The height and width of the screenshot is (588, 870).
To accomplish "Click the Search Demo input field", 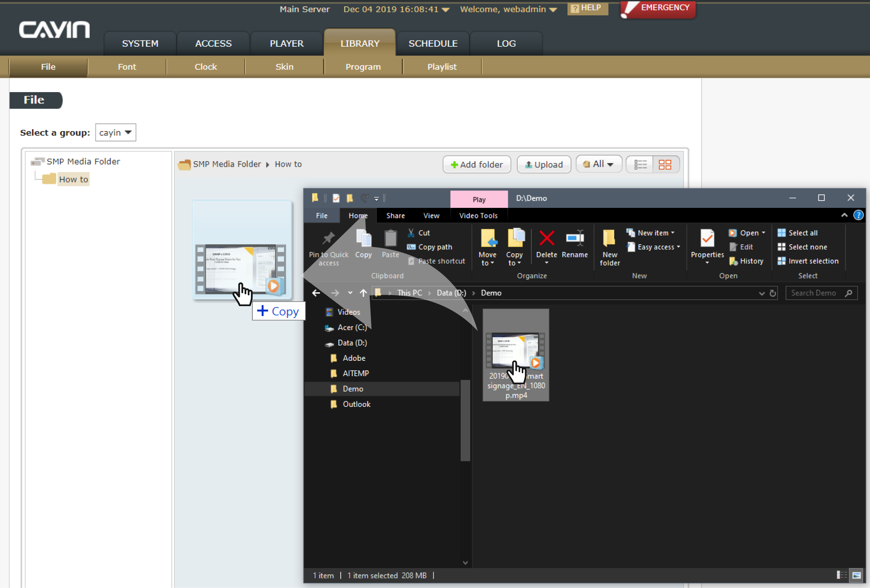I will click(821, 293).
